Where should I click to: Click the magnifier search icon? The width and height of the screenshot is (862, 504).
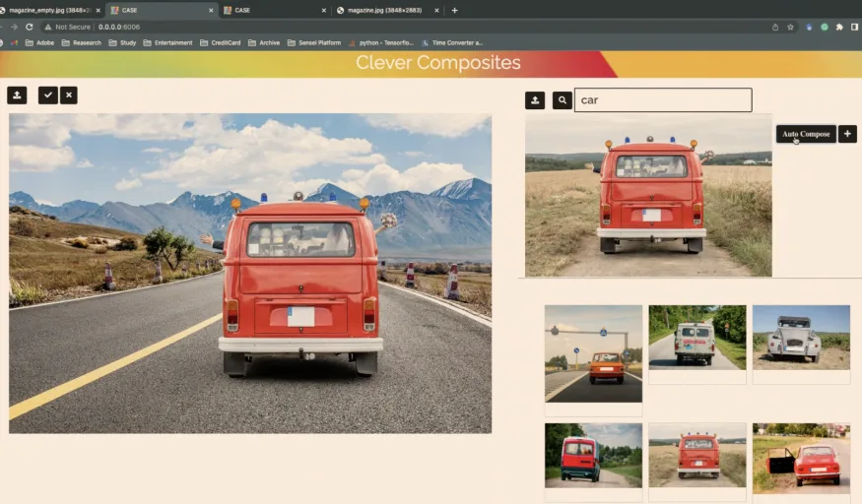(x=562, y=100)
